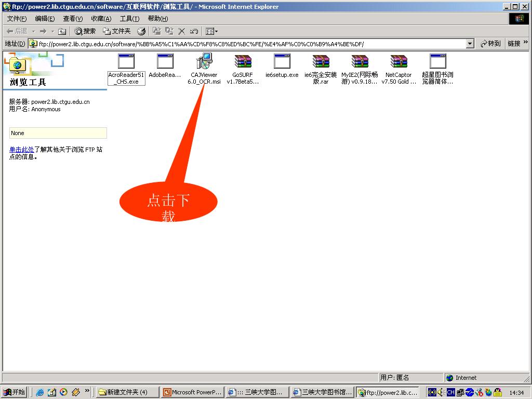This screenshot has height=399, width=532.
Task: Open the 文件(F) menu
Action: [17, 19]
